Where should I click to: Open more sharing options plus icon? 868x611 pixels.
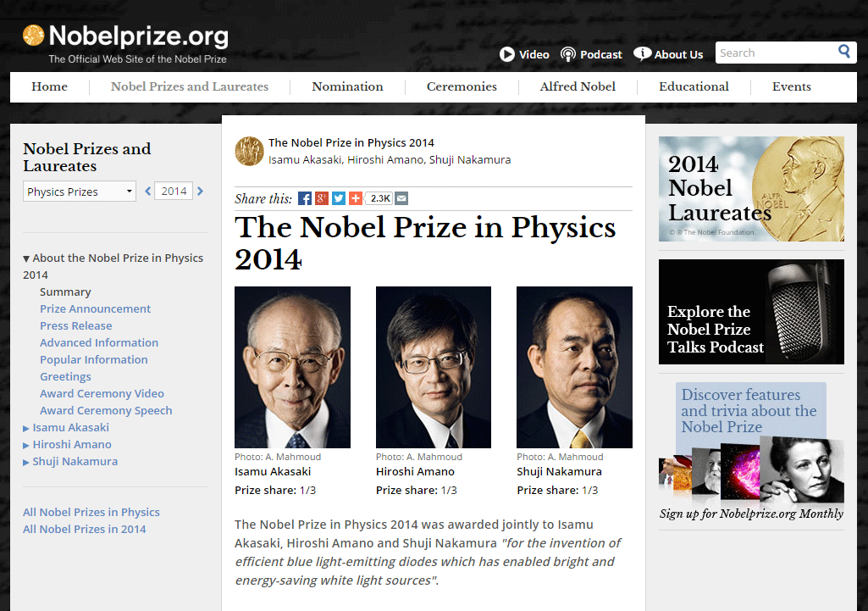click(356, 198)
